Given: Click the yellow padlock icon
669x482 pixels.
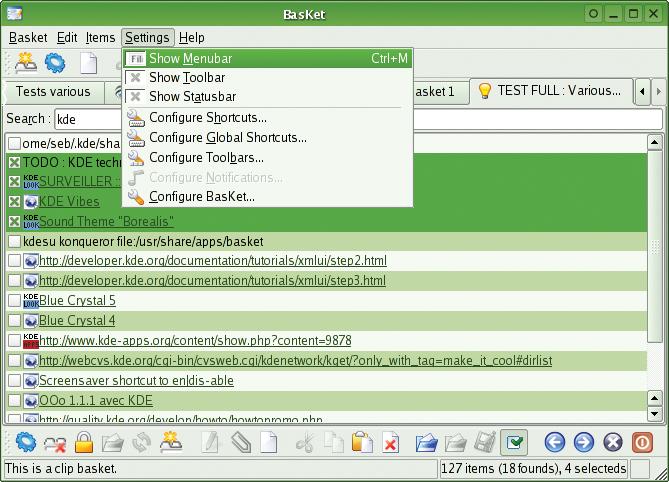Looking at the screenshot, I should coord(84,442).
